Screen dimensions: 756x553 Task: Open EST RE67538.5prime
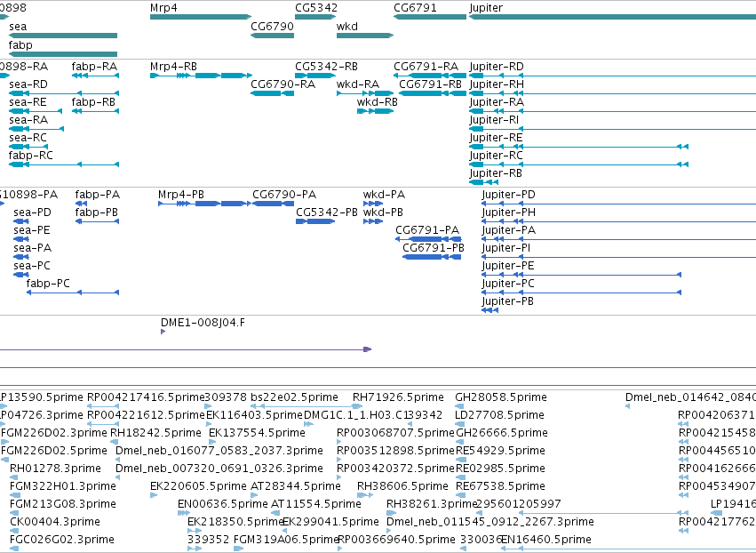(x=500, y=486)
